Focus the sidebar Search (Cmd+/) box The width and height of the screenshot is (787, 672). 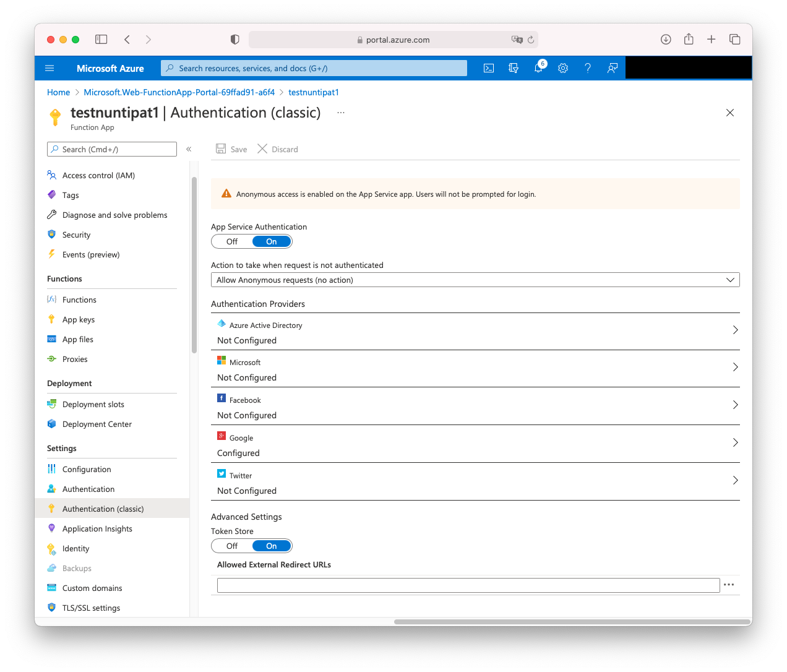(x=112, y=149)
